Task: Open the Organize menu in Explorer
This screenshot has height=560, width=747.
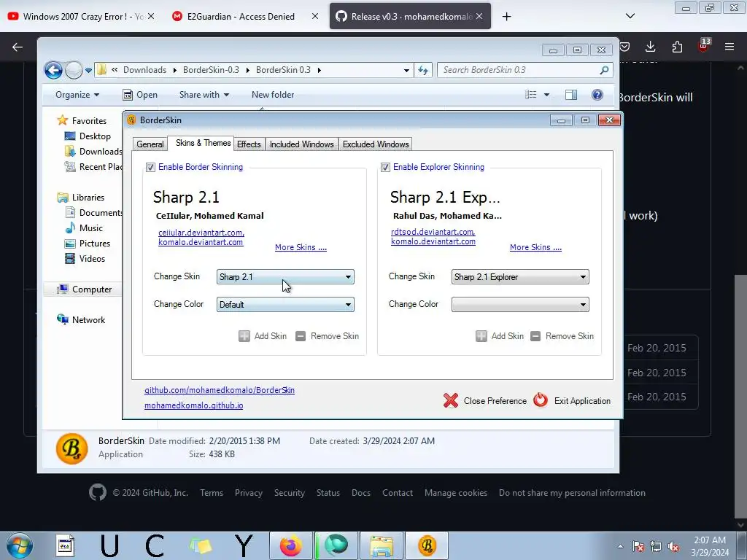Action: (x=77, y=95)
